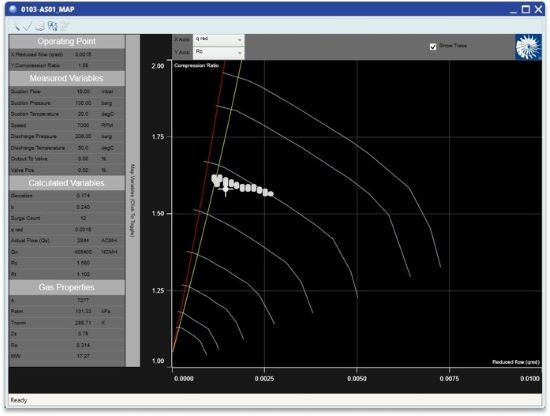Click the Operating Point section header
The height and width of the screenshot is (416, 550).
(67, 41)
